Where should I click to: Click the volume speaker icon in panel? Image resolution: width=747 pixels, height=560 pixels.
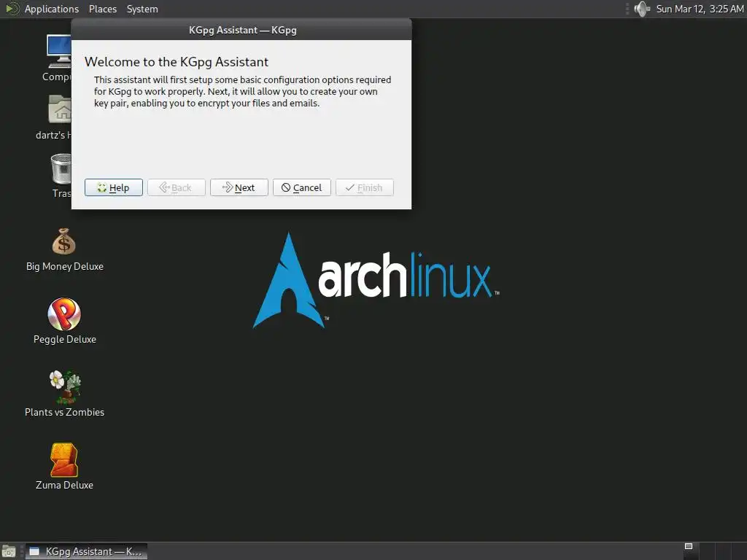[x=642, y=9]
